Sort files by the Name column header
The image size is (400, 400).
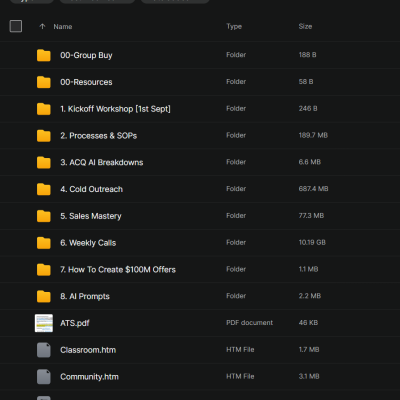point(63,27)
